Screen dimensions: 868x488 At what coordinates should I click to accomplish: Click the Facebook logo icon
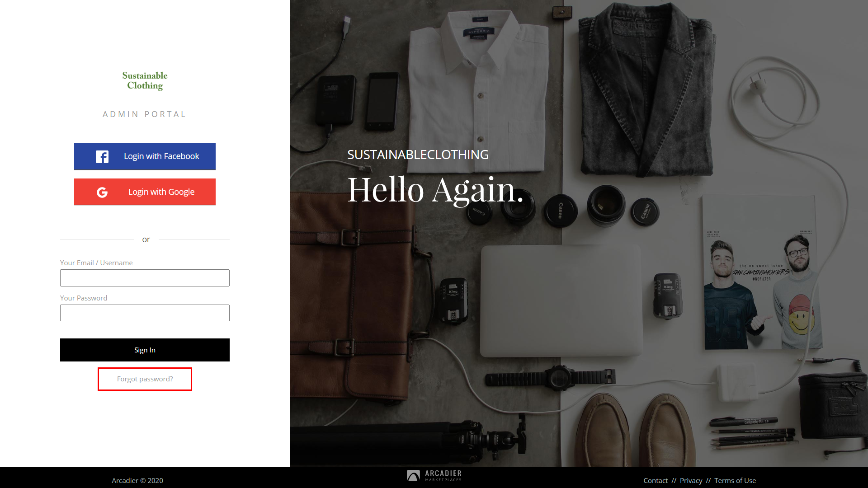coord(102,156)
